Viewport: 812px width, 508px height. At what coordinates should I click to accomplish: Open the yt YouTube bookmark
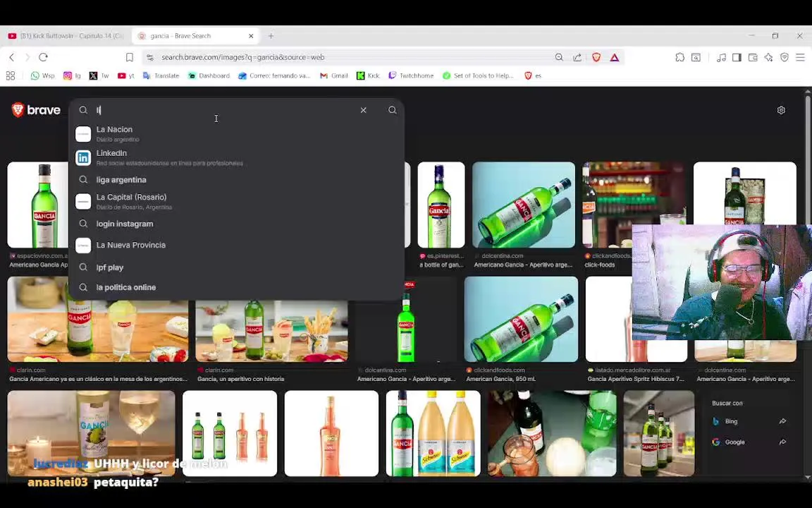(x=126, y=75)
